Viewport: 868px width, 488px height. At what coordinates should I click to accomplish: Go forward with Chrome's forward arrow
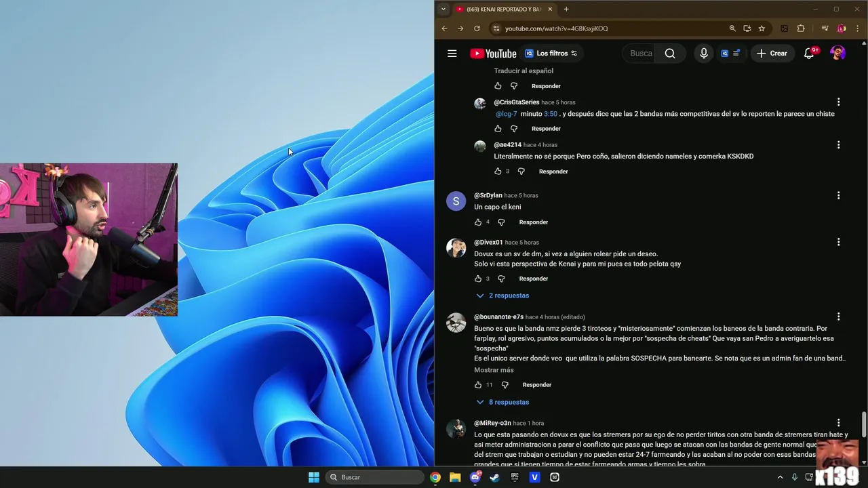460,28
